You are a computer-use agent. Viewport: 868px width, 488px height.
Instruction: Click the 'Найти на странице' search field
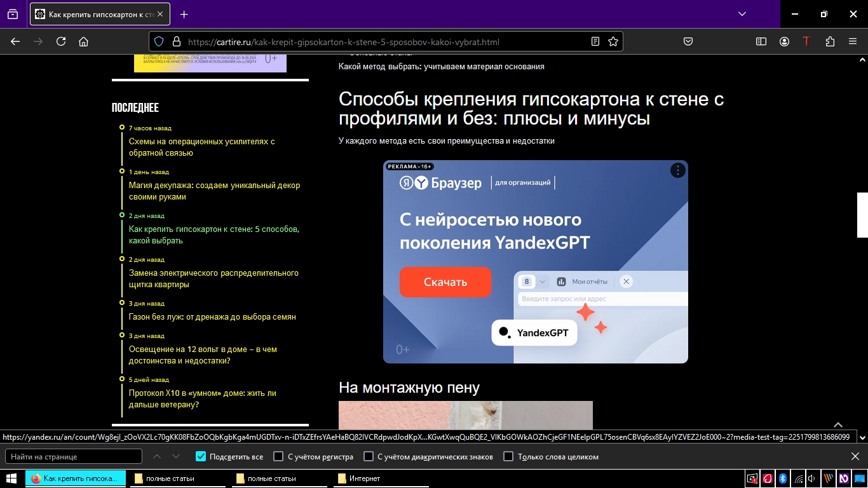point(74,456)
